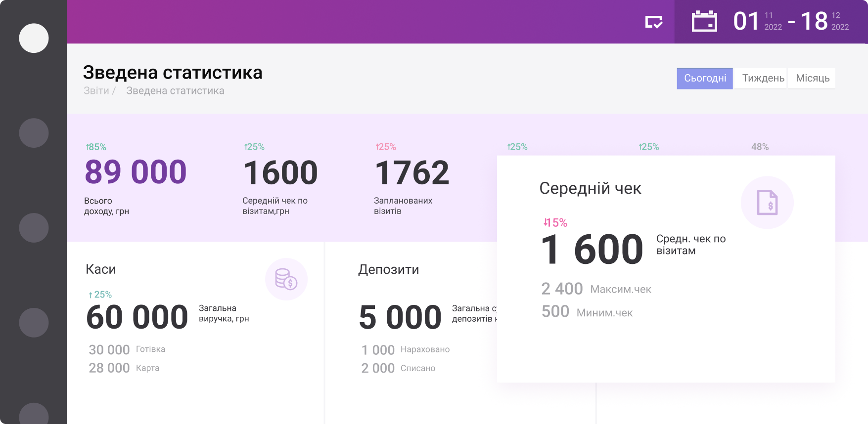The width and height of the screenshot is (868, 424).
Task: Select the 1762 planned visits metric
Action: [412, 173]
